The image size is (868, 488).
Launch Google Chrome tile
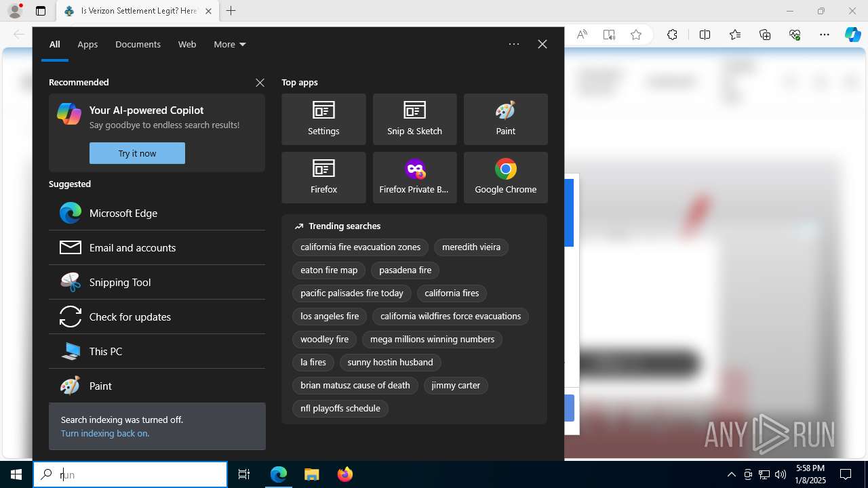click(505, 178)
